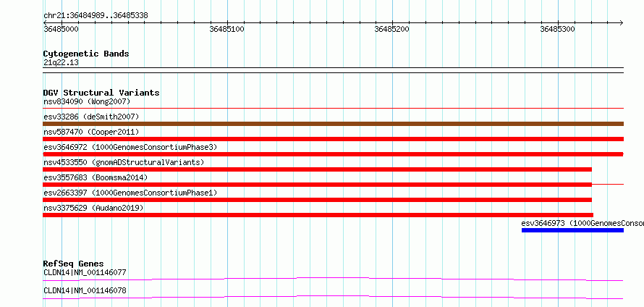The image size is (644, 307).
Task: Click the thin red nsv834090 variant line
Action: coord(333,108)
